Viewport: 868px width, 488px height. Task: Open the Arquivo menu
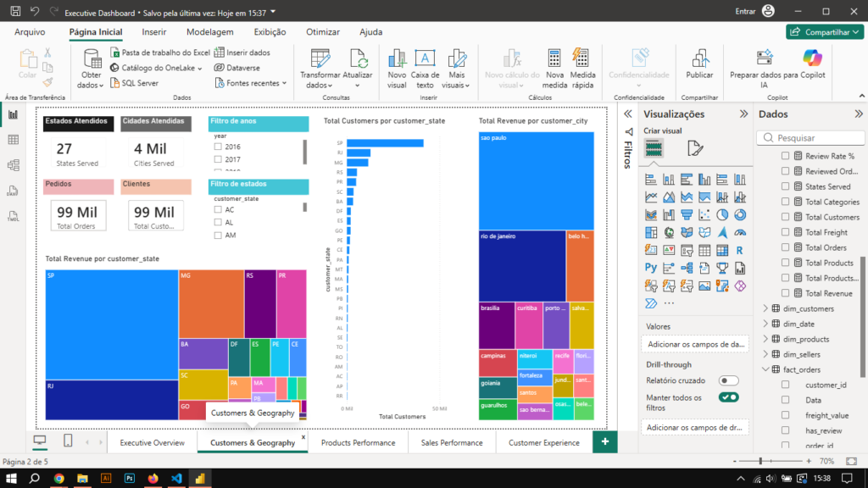(x=30, y=32)
